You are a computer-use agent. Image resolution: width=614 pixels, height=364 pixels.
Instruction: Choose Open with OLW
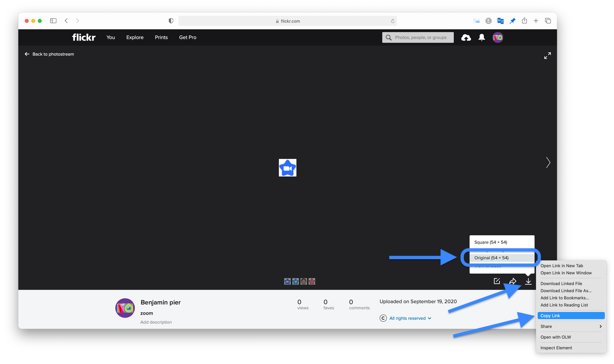[x=571, y=337]
